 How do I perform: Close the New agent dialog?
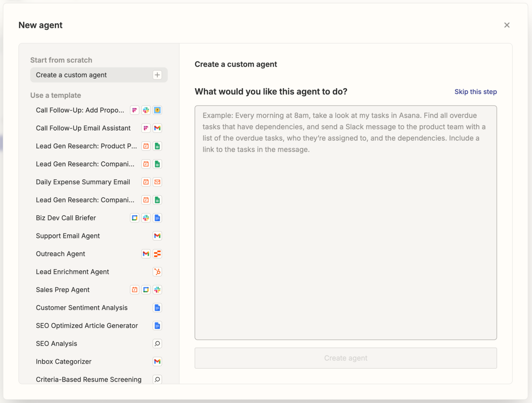507,25
